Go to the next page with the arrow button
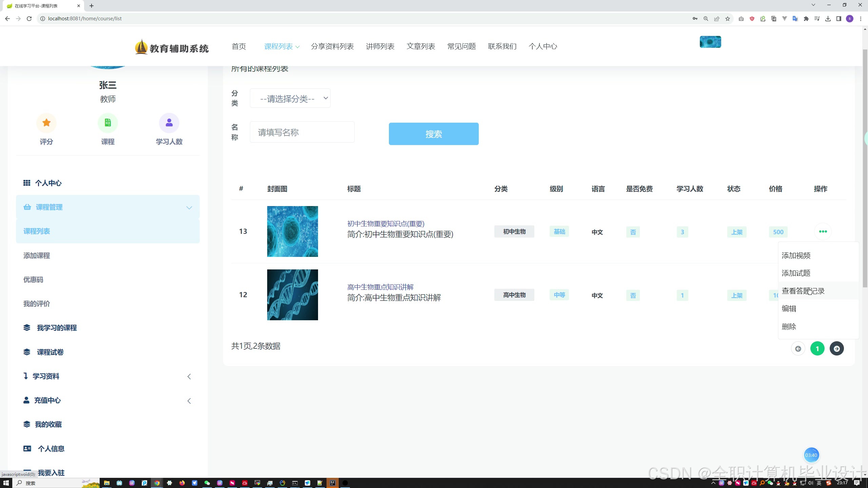Image resolution: width=868 pixels, height=488 pixels. coord(836,348)
